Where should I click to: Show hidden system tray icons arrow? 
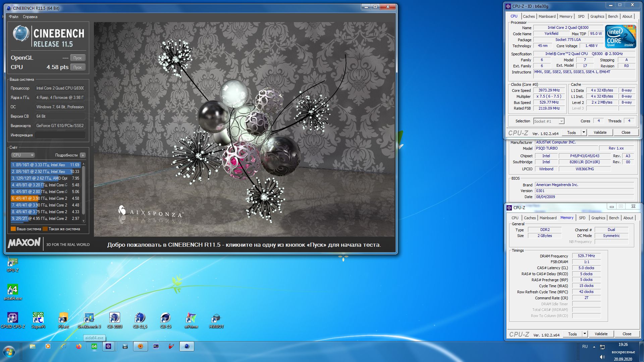(594, 347)
